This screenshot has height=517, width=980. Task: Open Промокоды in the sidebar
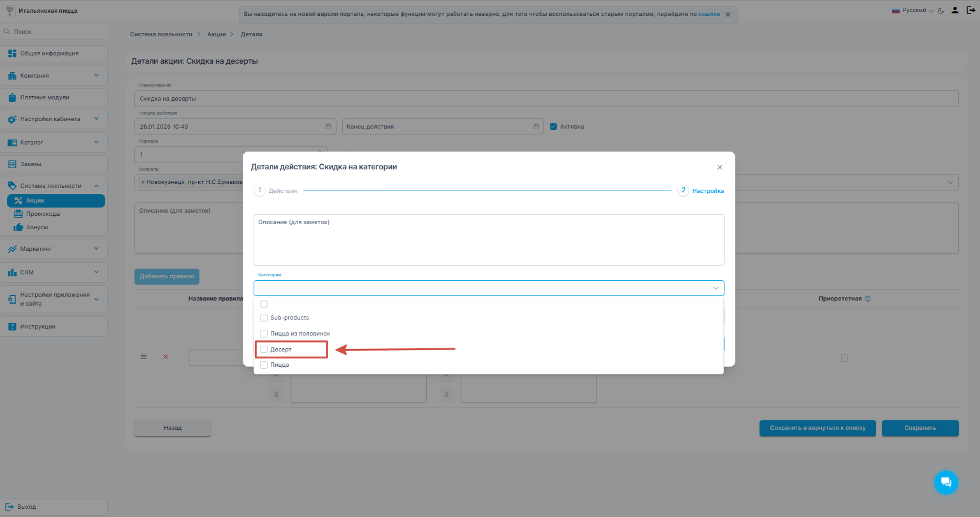43,214
